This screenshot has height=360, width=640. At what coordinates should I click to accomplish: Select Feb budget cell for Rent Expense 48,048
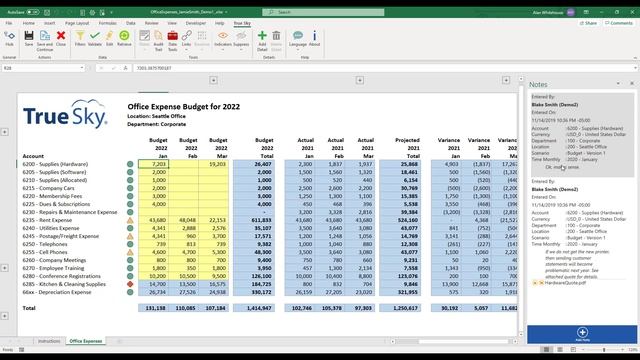(x=184, y=220)
